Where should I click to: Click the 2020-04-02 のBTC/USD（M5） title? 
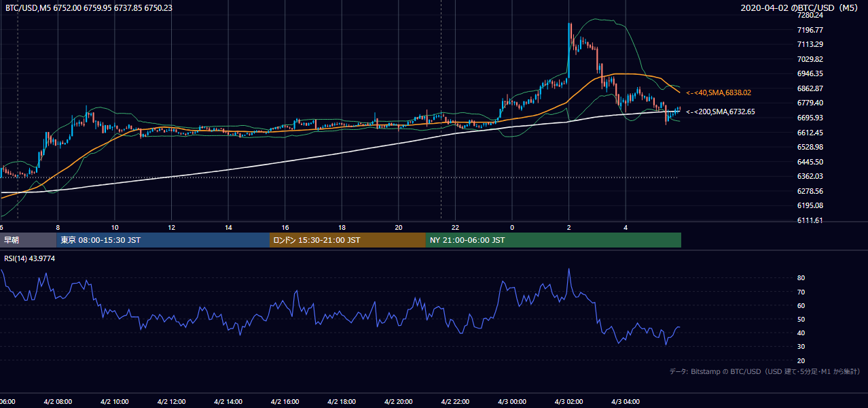[801, 8]
